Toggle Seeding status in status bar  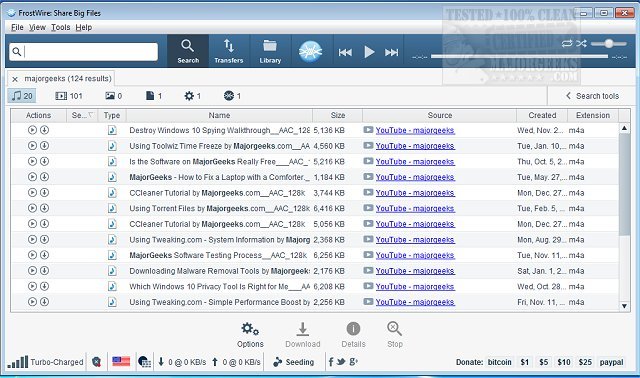click(293, 362)
